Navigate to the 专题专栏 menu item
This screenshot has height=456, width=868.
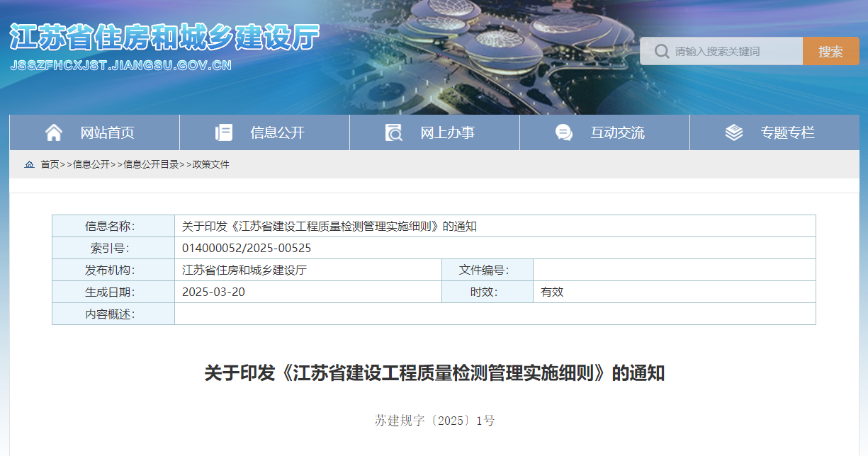[x=789, y=132]
